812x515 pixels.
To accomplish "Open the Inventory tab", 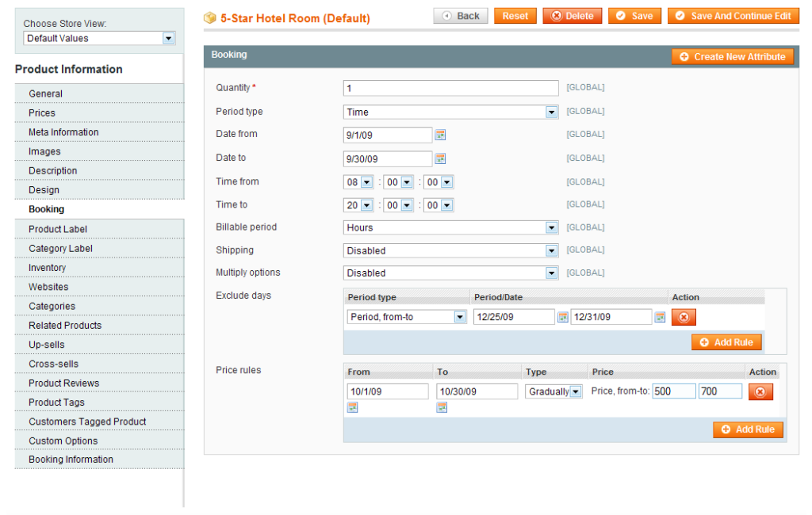I will (x=99, y=268).
